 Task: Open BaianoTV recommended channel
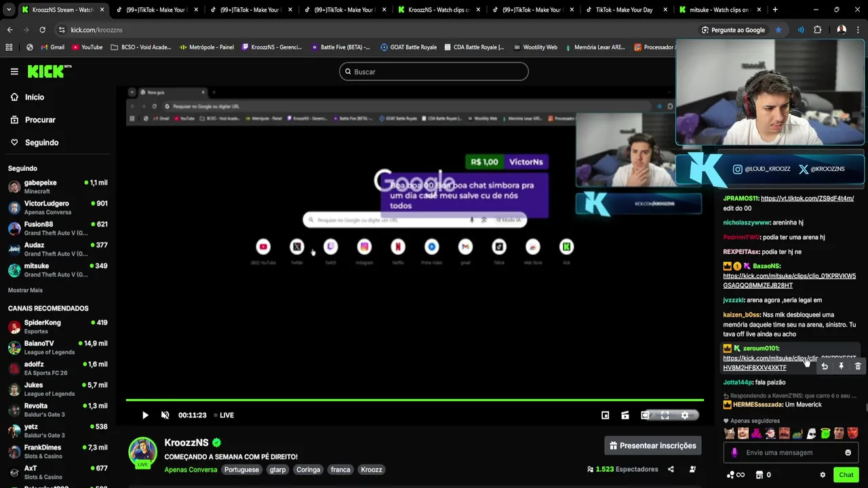pos(58,348)
